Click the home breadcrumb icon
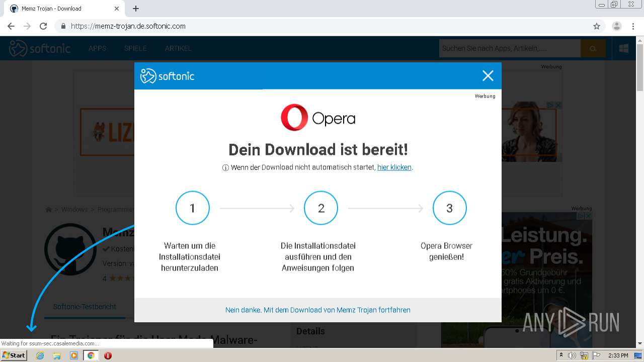644x362 pixels. point(49,210)
